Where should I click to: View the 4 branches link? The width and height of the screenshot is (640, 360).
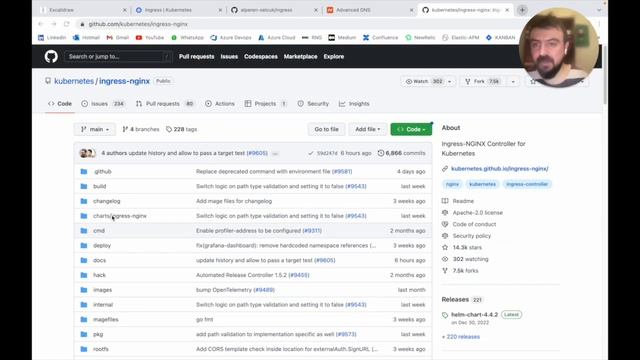(x=141, y=129)
